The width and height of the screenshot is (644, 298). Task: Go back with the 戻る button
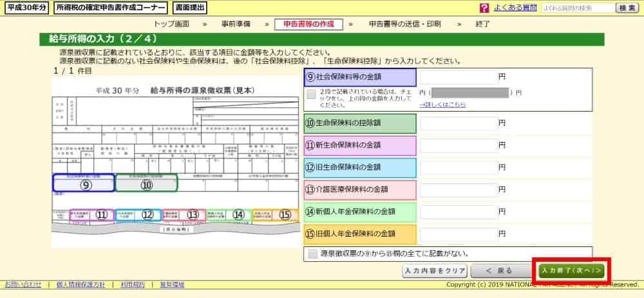click(x=500, y=270)
